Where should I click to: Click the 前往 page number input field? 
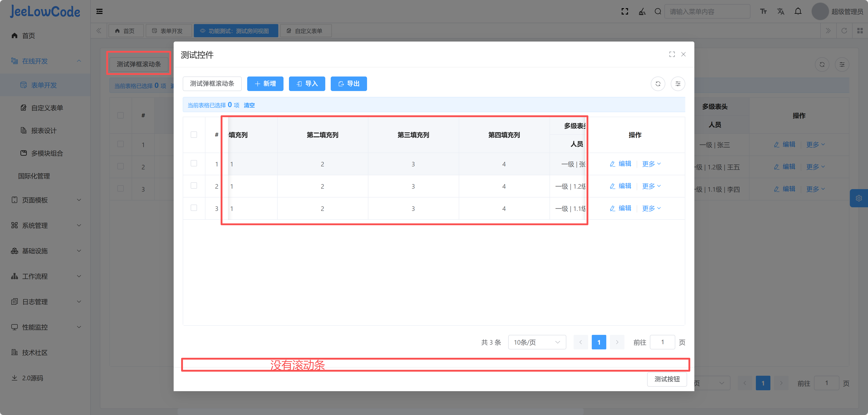tap(662, 342)
